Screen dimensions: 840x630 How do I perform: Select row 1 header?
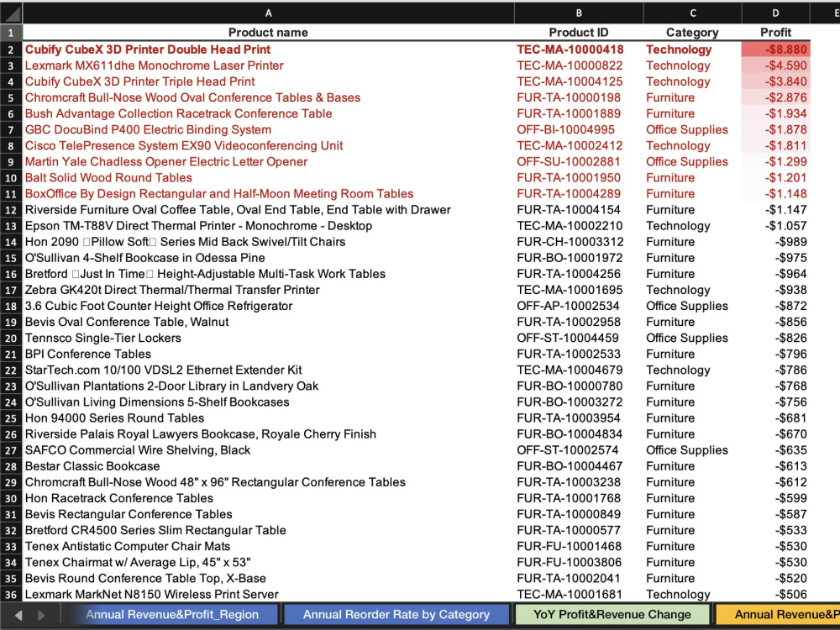point(11,33)
